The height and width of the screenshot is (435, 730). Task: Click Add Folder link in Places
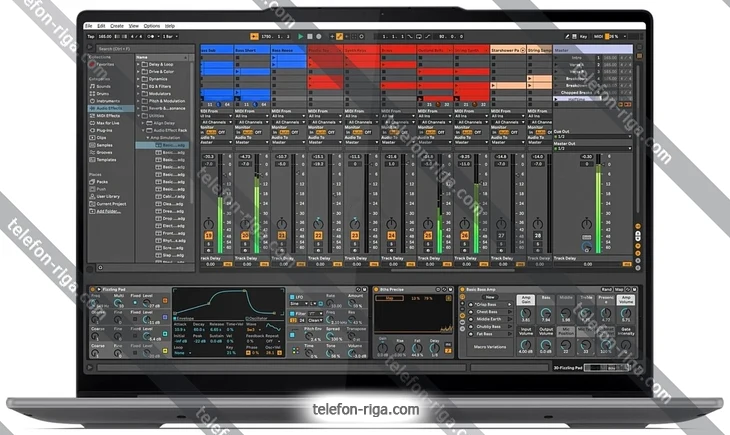click(106, 211)
